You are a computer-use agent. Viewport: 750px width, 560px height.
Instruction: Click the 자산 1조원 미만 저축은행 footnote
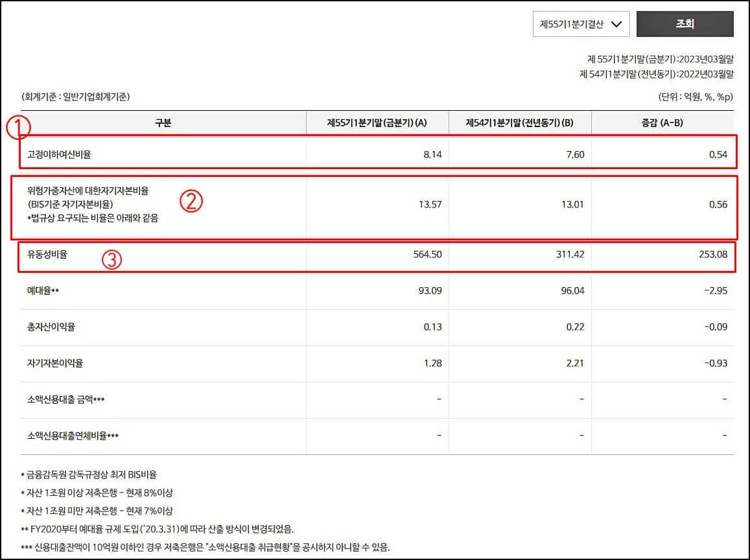[x=97, y=511]
